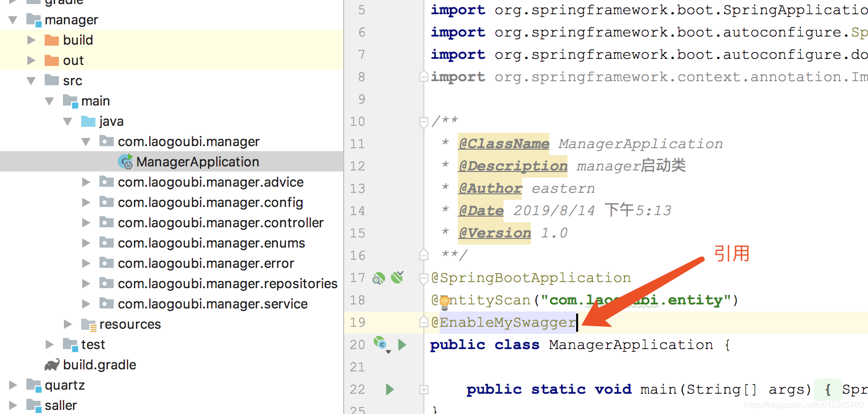The image size is (868, 414).
Task: Click the @Version doc tag
Action: [x=494, y=233]
